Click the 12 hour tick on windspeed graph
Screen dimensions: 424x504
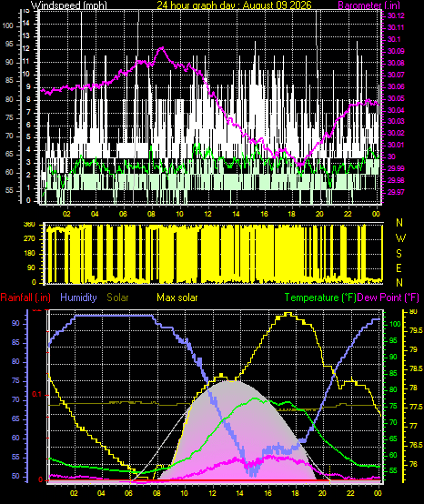pos(208,214)
